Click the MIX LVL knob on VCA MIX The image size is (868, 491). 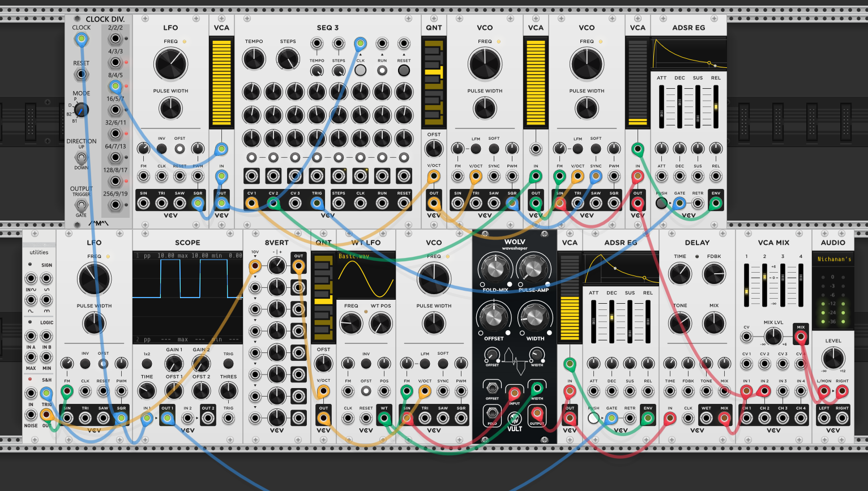tap(773, 338)
